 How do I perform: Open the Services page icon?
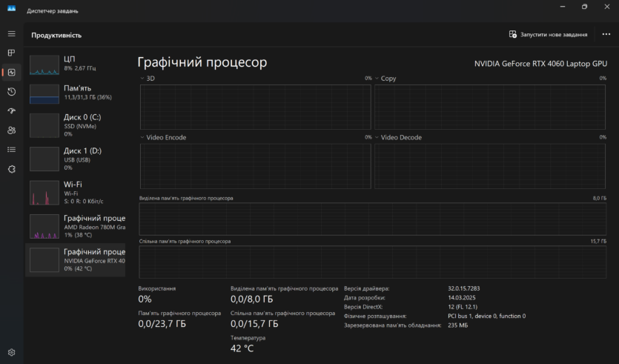point(11,169)
